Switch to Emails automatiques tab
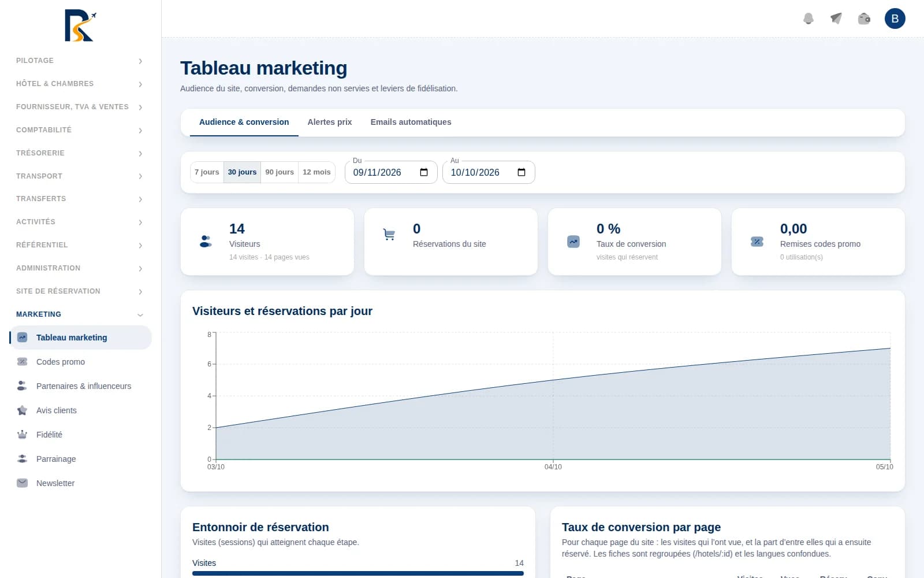 coord(411,122)
